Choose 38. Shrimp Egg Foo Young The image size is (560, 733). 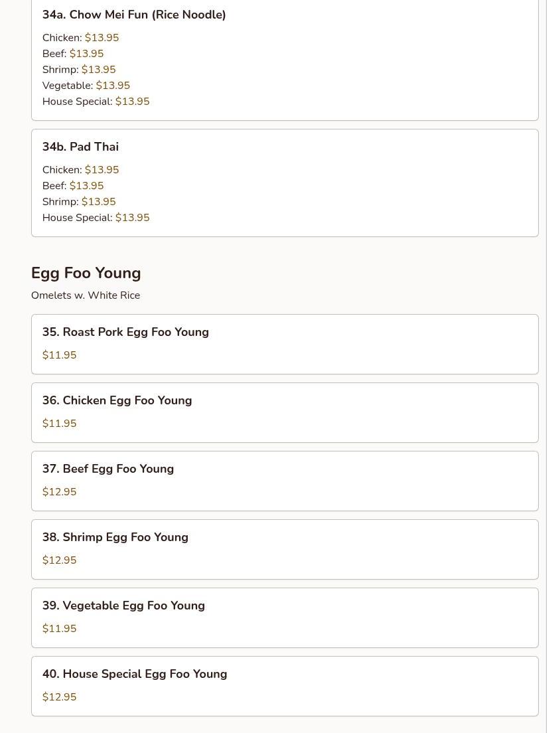[115, 537]
